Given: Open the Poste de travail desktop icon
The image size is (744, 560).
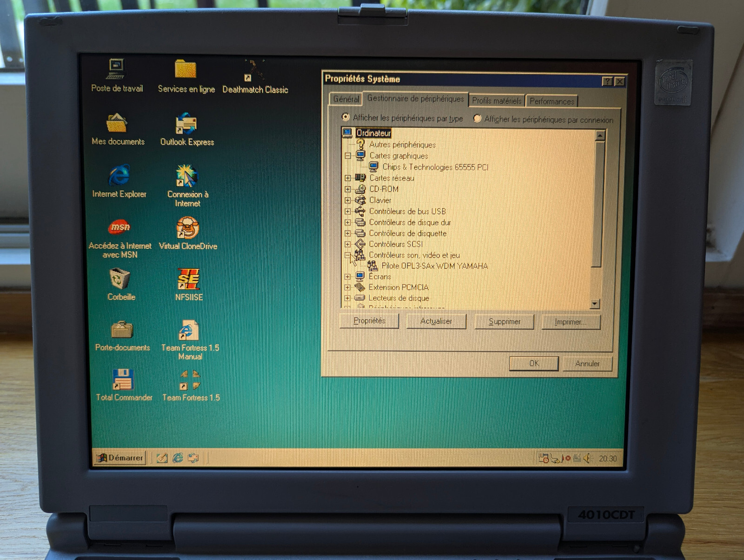Looking at the screenshot, I should tap(116, 69).
